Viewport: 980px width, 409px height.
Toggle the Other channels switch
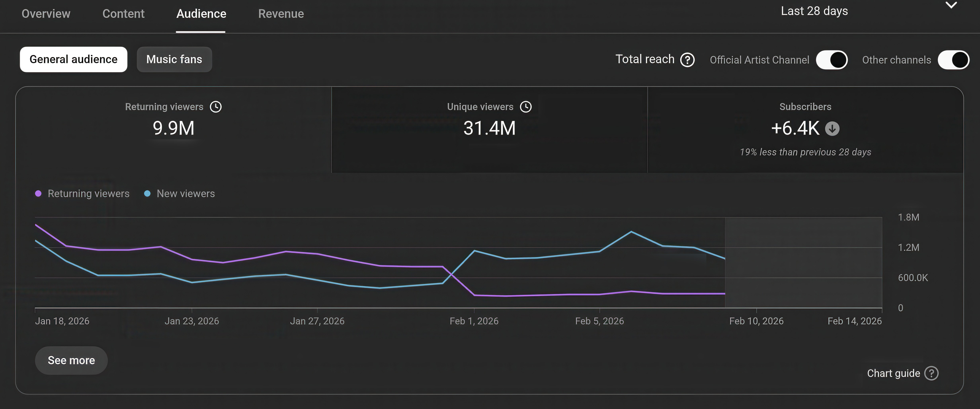pos(953,60)
